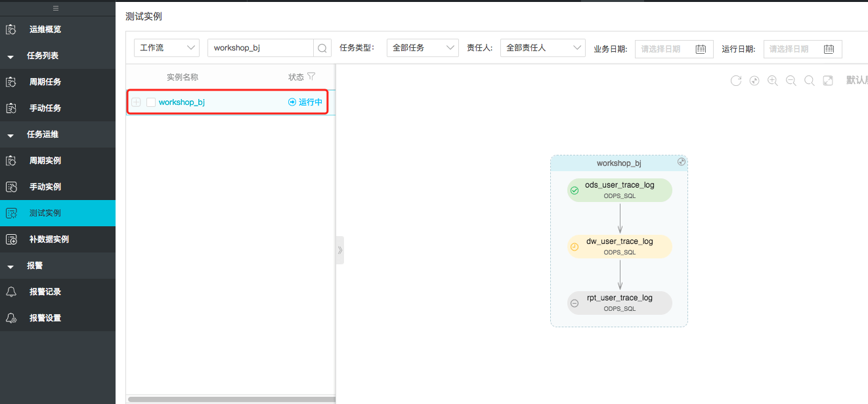Viewport: 868px width, 404px height.
Task: Click the green success icon on ods_user_trace_log
Action: click(575, 190)
